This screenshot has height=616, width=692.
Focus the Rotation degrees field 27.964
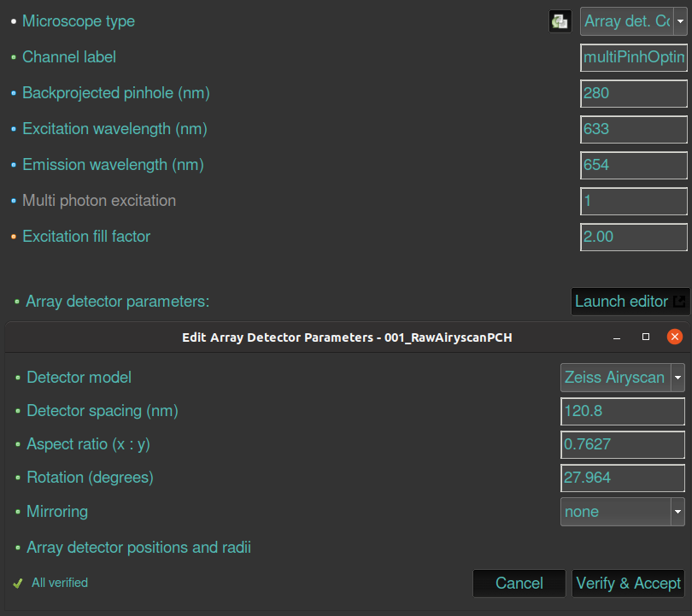point(622,478)
